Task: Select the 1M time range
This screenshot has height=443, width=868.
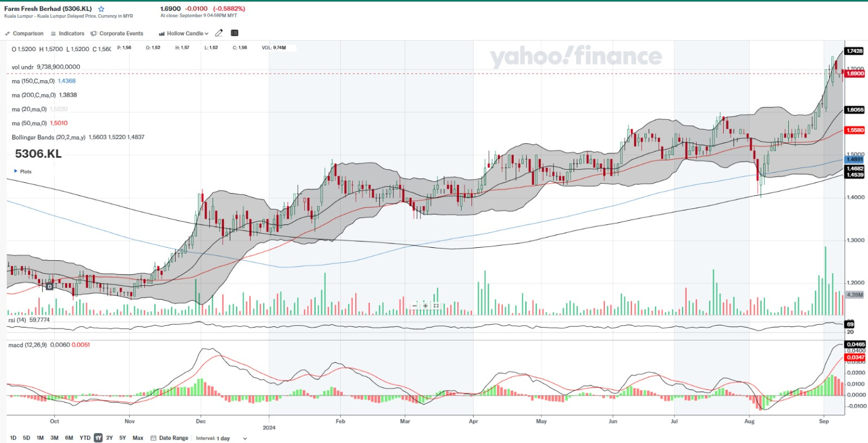Action: (40, 438)
